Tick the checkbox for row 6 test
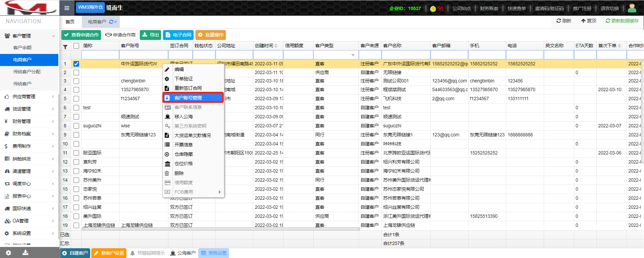This screenshot has height=258, width=644. tap(76, 108)
